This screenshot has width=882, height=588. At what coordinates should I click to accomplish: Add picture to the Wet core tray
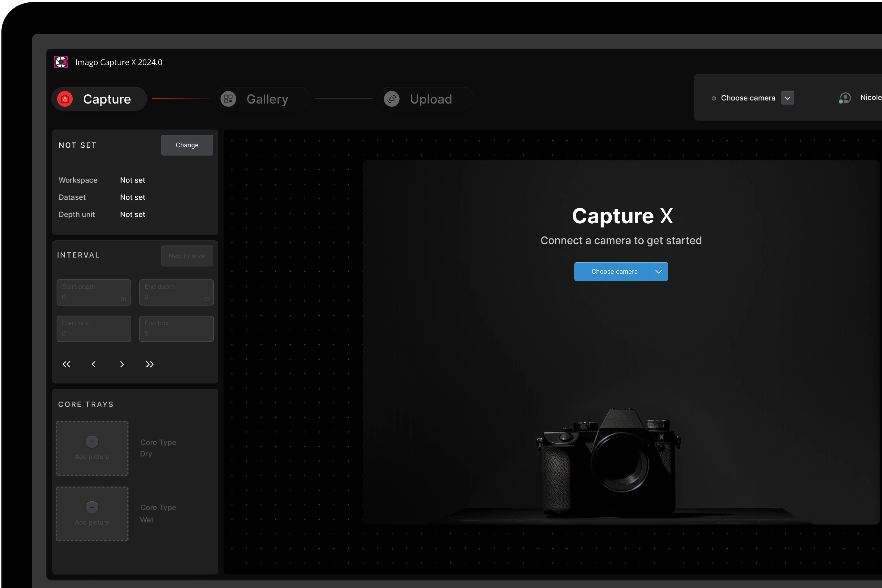[x=92, y=514]
